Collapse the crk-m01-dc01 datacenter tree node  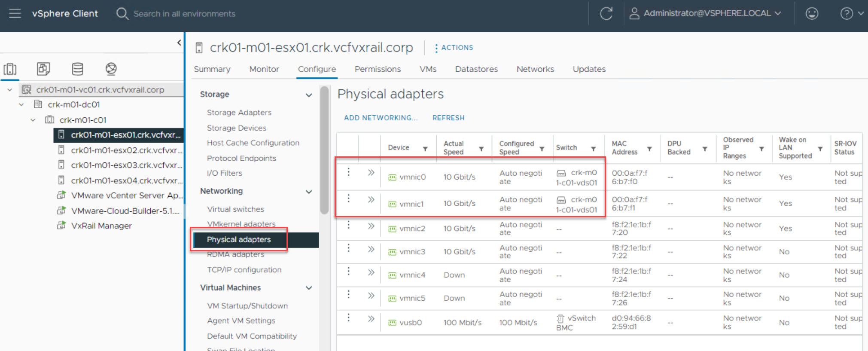21,104
